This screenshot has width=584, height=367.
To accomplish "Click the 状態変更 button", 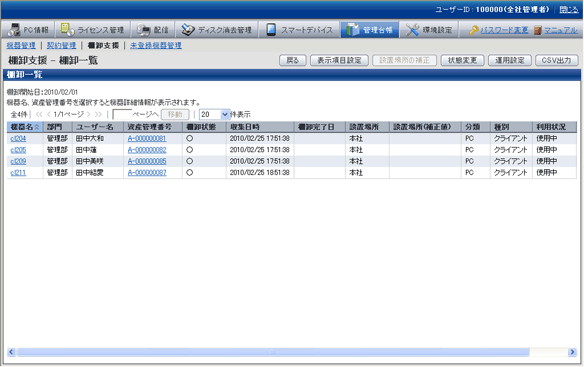I will point(462,60).
